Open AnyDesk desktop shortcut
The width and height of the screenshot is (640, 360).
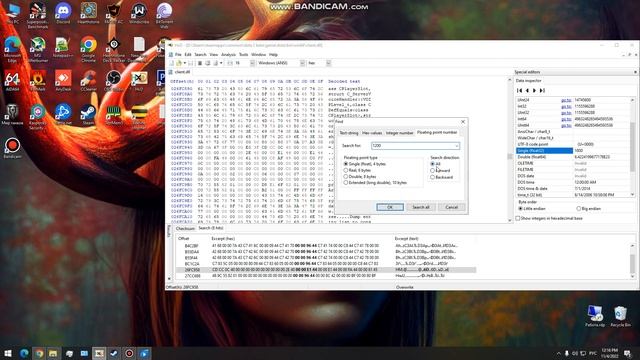63,81
